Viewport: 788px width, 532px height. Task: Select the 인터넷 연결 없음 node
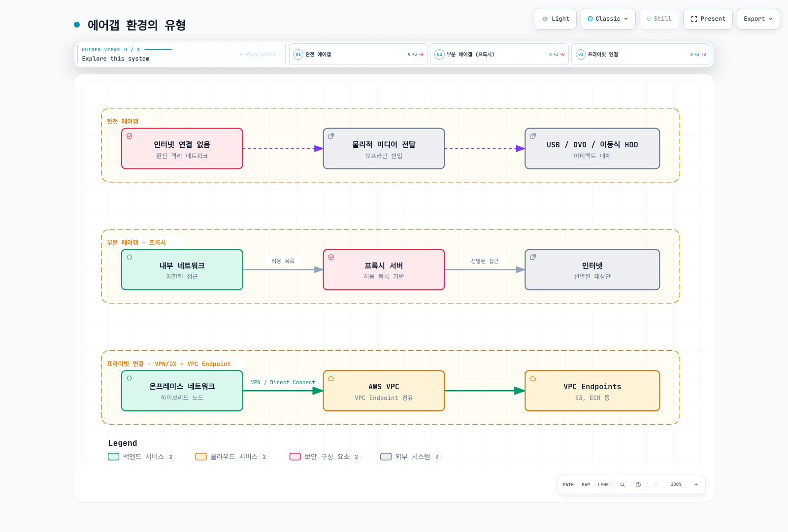coord(182,149)
